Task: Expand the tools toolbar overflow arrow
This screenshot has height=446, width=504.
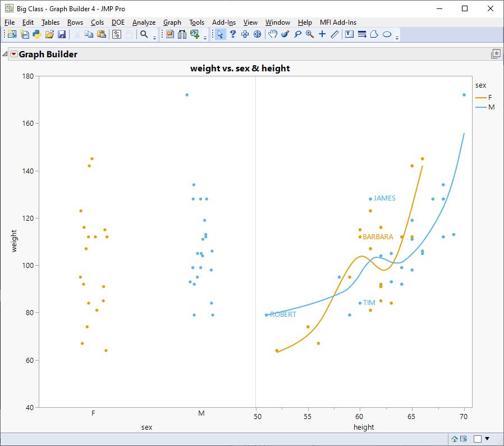Action: (397, 38)
